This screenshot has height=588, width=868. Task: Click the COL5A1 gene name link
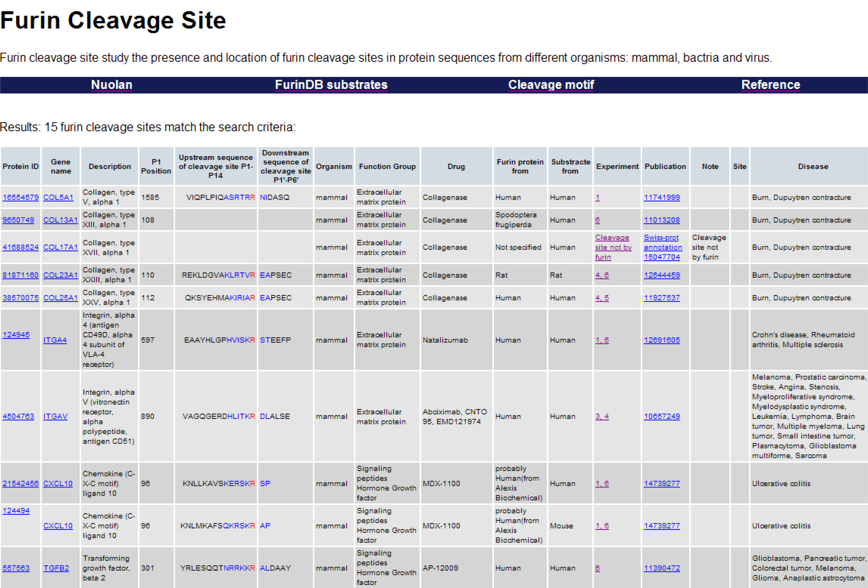(x=58, y=197)
